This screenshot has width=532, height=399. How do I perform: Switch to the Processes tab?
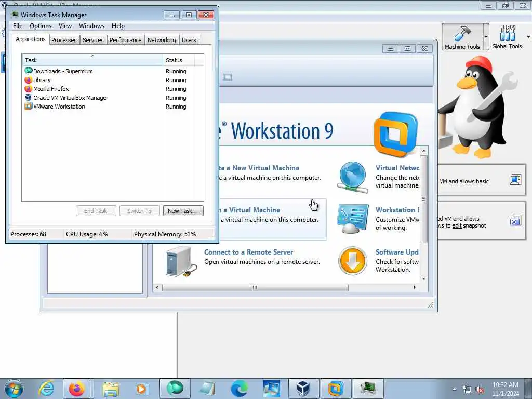point(64,40)
